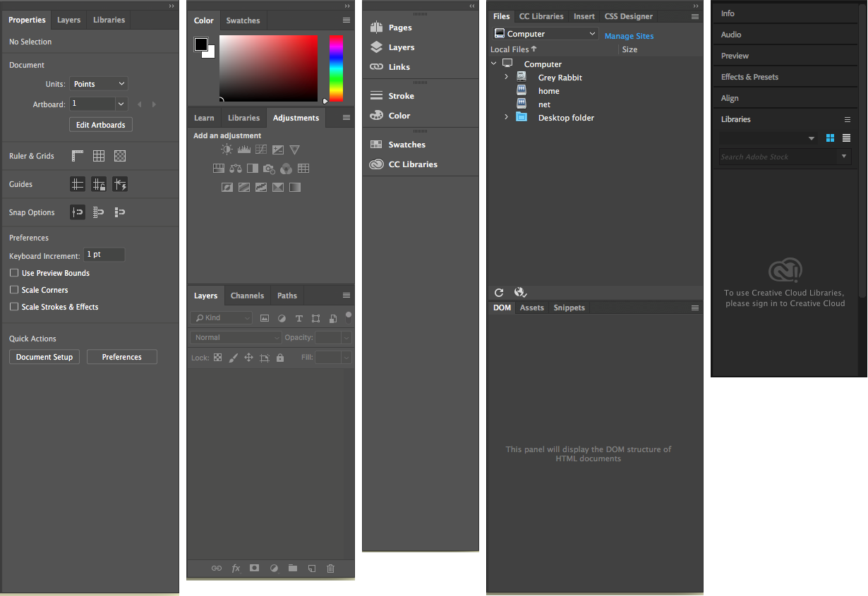
Task: Enable Use Preview Bounds checkbox
Action: 14,273
